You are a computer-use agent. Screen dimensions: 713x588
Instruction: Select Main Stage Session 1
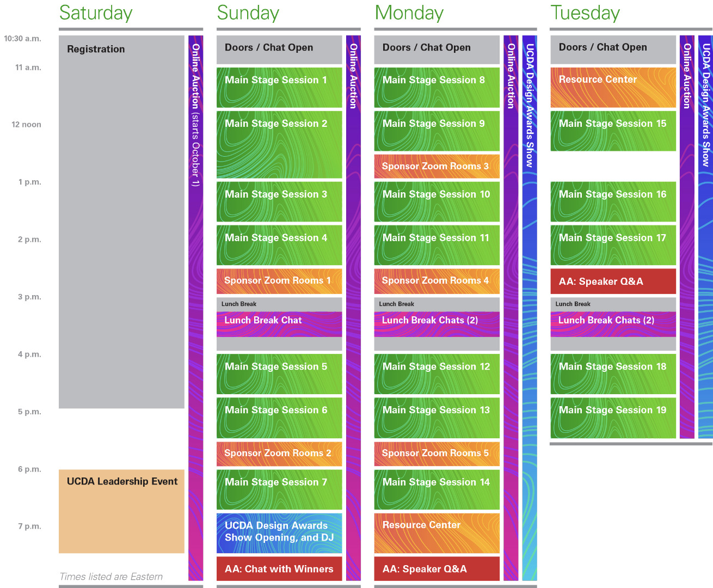(x=279, y=87)
